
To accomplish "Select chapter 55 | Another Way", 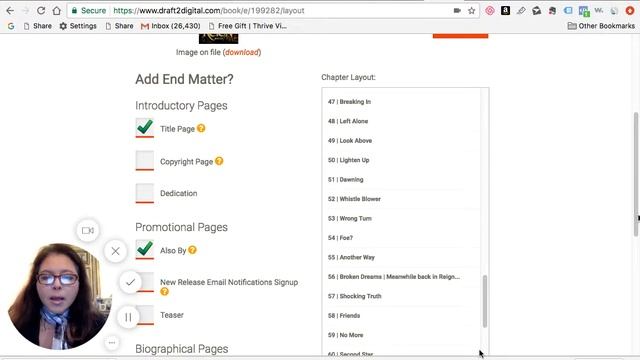I will coord(351,258).
